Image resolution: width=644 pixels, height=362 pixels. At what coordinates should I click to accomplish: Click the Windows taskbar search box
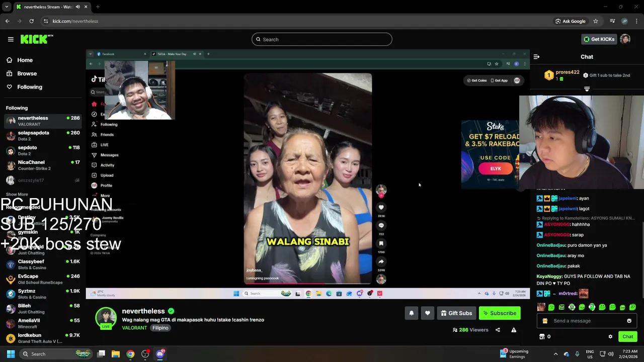click(56, 354)
